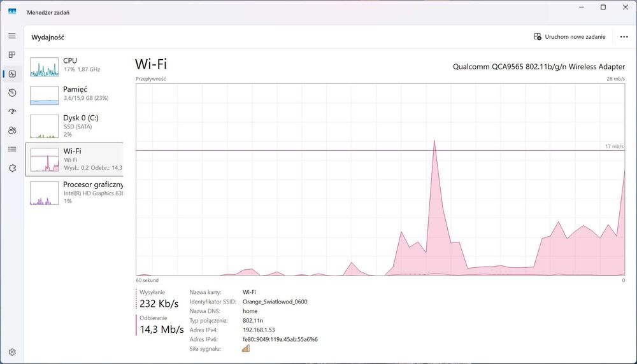Click "Uruchom nowe zadanie" button

tap(569, 37)
